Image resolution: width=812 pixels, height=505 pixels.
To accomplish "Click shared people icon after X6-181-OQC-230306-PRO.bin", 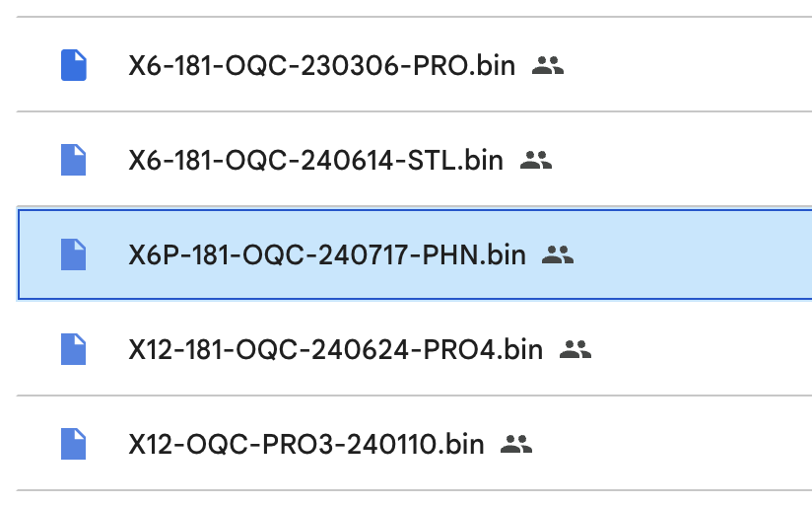I will 548,66.
